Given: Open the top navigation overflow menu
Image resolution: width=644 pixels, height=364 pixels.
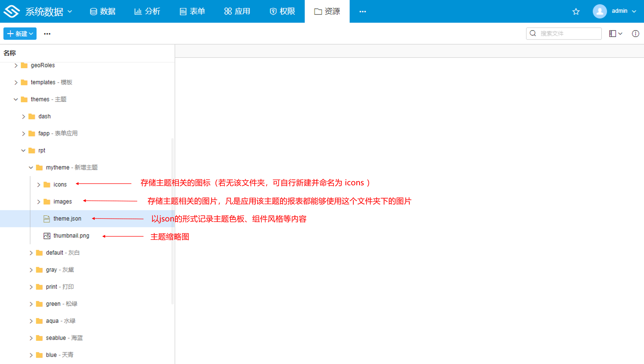Looking at the screenshot, I should pos(362,11).
